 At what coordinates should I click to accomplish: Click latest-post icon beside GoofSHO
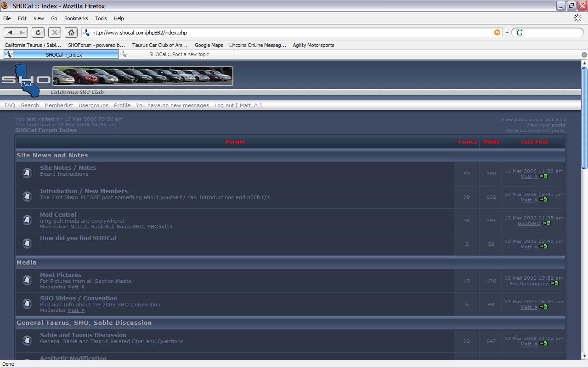[546, 223]
